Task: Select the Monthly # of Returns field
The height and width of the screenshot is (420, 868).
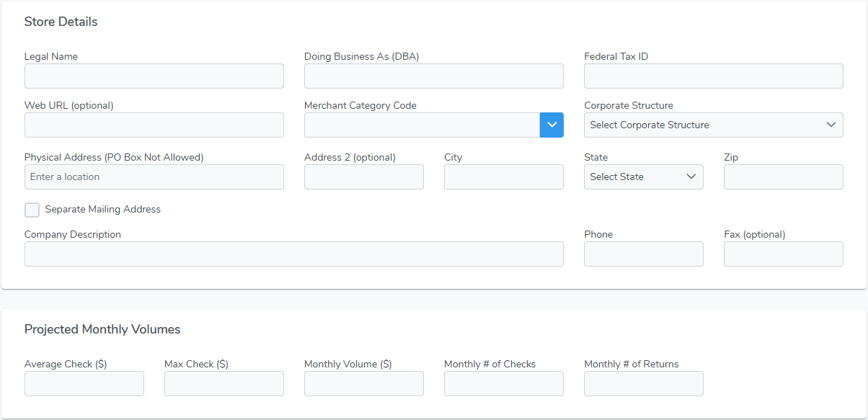Action: [644, 383]
